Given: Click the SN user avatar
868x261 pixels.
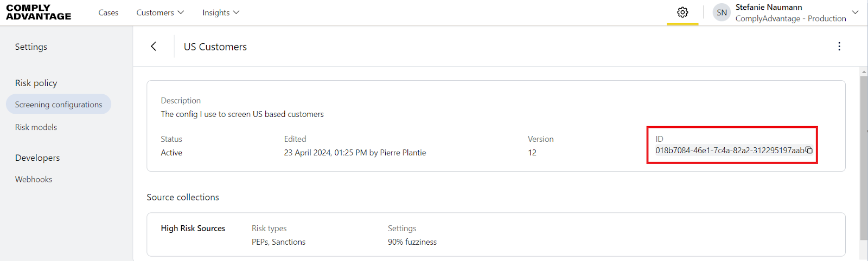Looking at the screenshot, I should tap(722, 12).
